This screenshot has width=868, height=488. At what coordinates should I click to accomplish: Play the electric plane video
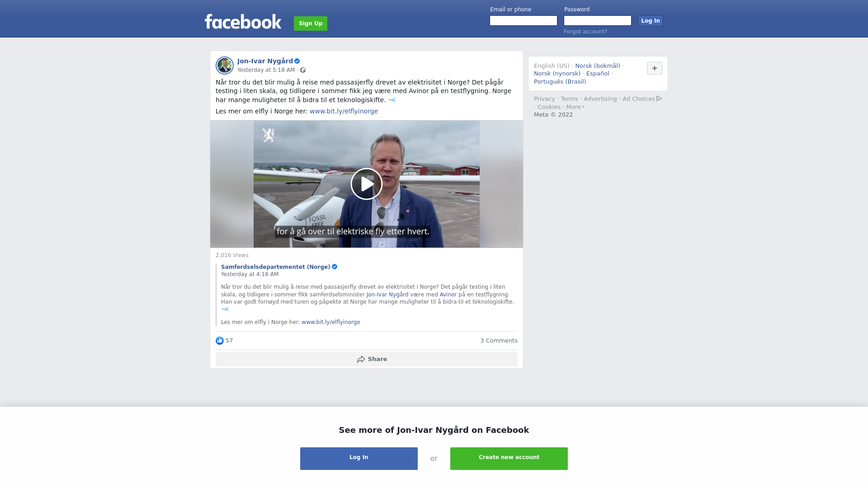click(366, 184)
